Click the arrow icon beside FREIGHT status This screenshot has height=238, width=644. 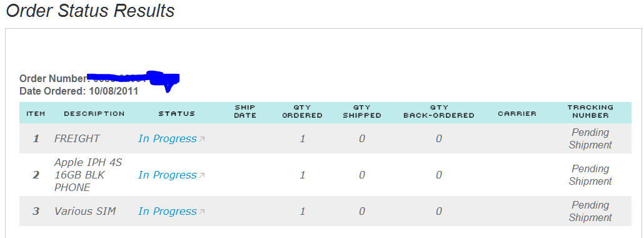202,139
